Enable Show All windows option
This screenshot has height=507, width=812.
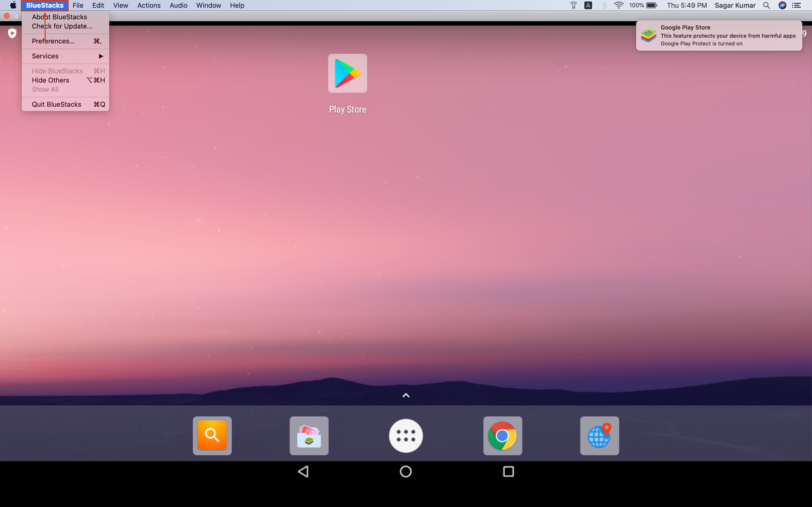click(44, 89)
